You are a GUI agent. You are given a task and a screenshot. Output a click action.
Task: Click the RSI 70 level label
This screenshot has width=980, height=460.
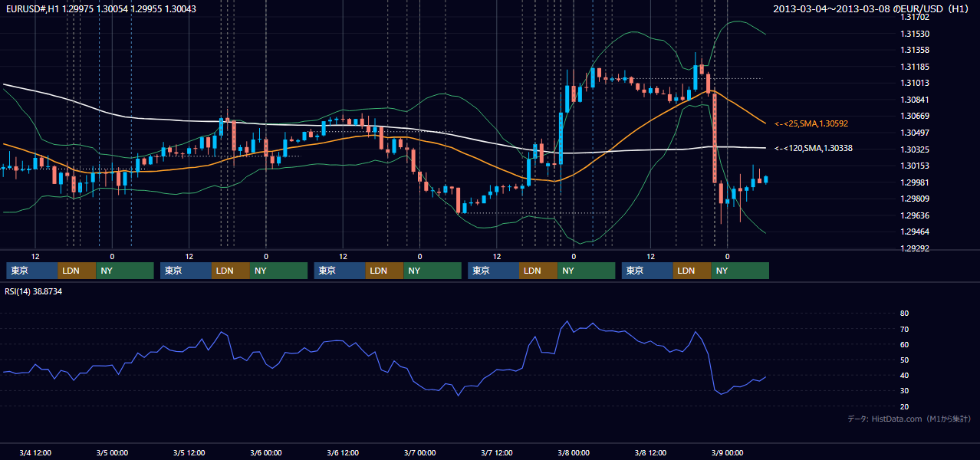(x=904, y=329)
